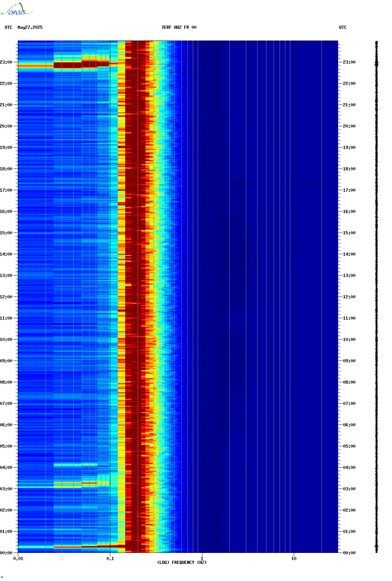The width and height of the screenshot is (392, 581).
Task: Click 06:00 on the left time axis
Action: pyautogui.click(x=6, y=425)
